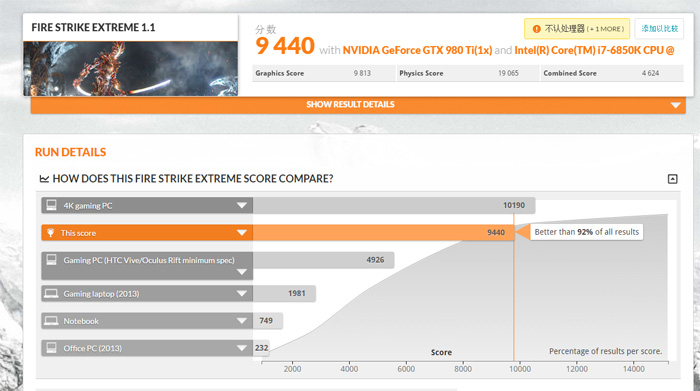Expand the 4K gaming PC dropdown arrow

242,205
